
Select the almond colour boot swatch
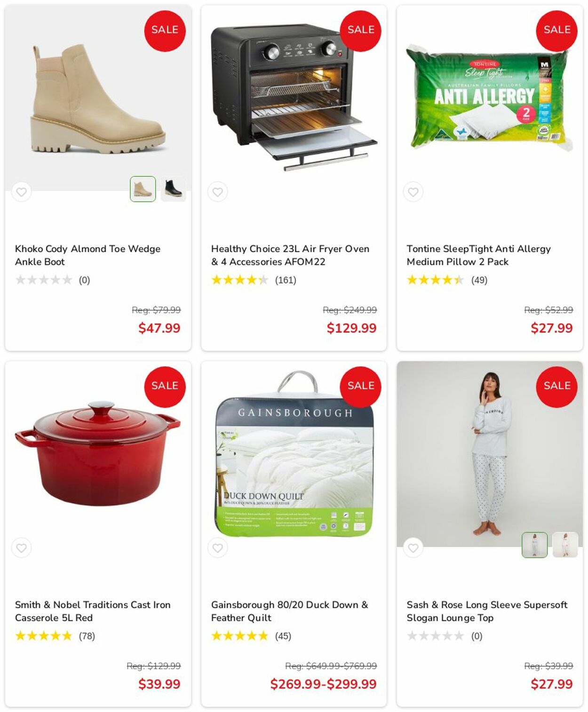143,189
